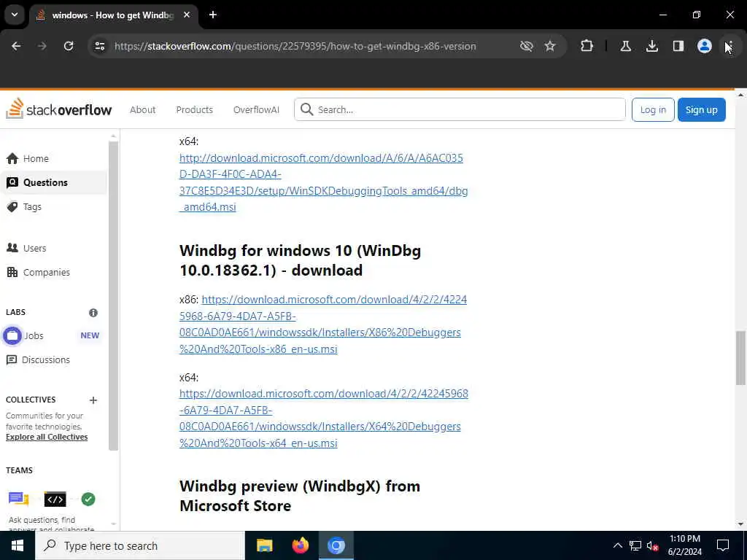Open the Extensions puzzle icon
The width and height of the screenshot is (747, 560).
587,46
